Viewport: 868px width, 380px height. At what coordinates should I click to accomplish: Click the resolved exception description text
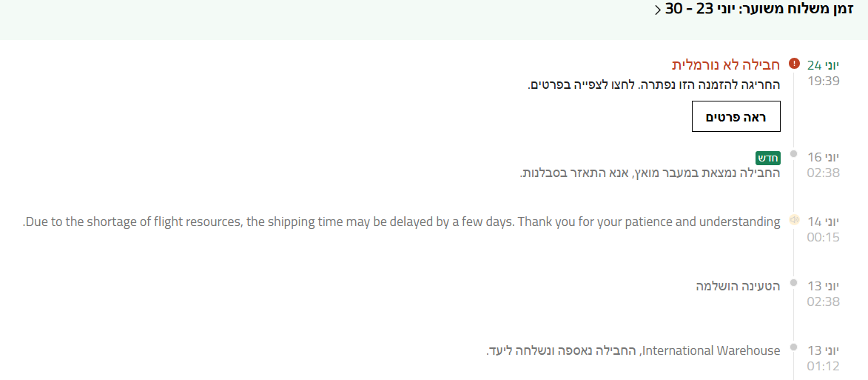click(653, 84)
